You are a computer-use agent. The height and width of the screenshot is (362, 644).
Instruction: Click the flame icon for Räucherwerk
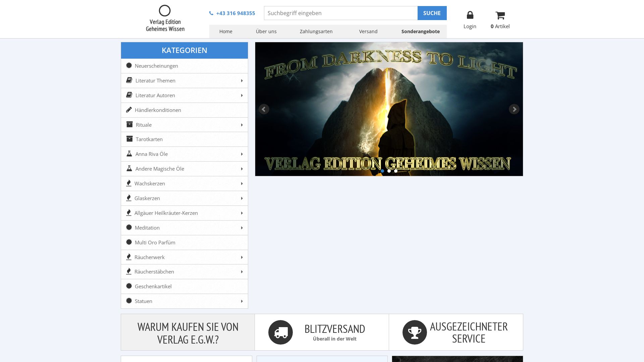[129, 257]
